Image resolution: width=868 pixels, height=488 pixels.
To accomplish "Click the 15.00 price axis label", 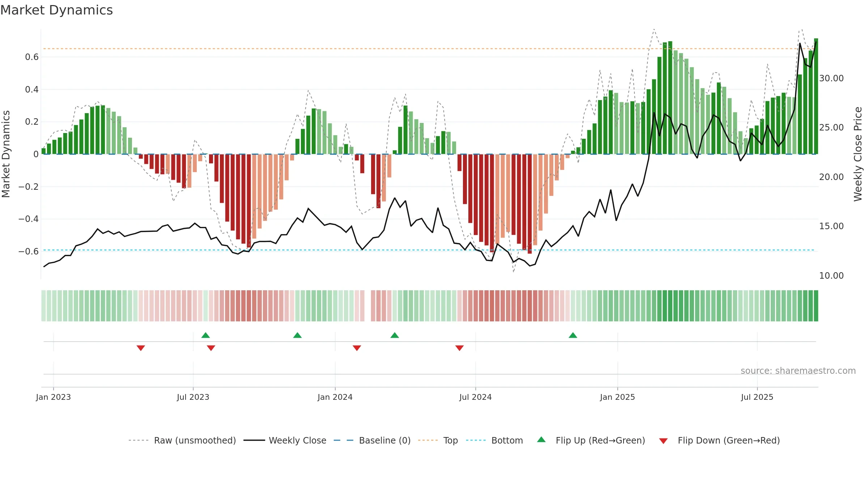I will 831,226.
